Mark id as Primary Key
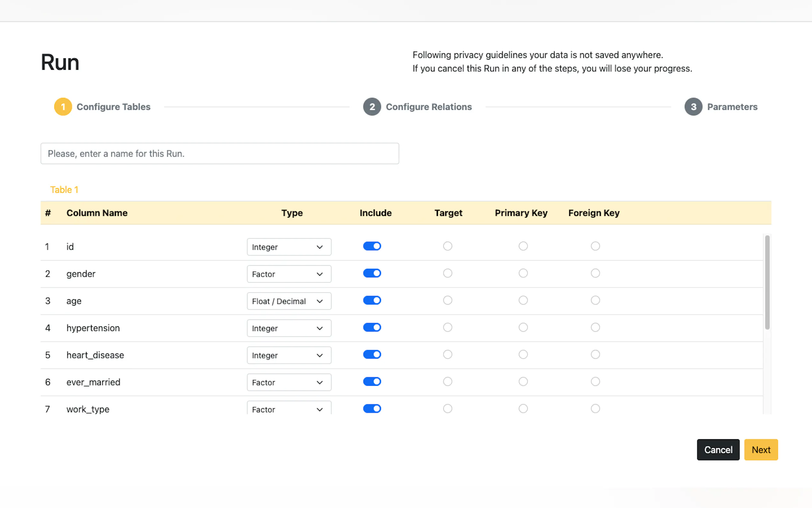This screenshot has height=508, width=812. 523,246
